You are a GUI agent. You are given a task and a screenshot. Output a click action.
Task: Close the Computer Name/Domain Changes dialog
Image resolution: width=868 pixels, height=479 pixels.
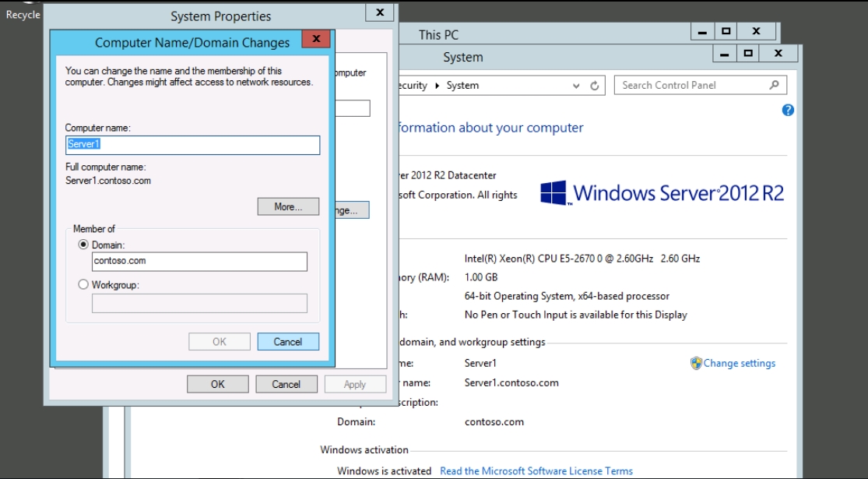click(x=316, y=39)
